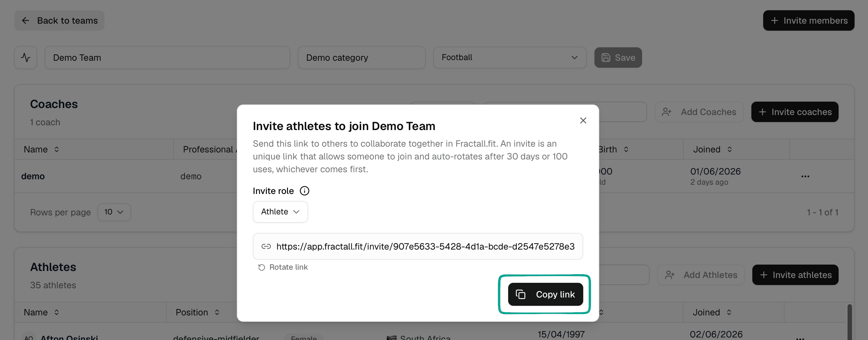
Task: Click the '35 athletes' count text
Action: 53,285
